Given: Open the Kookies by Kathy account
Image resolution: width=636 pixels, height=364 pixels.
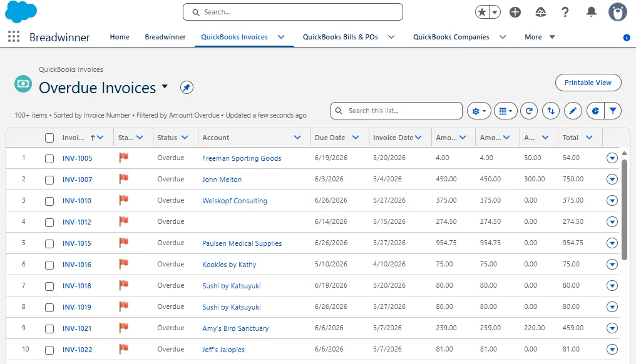Looking at the screenshot, I should tap(229, 265).
